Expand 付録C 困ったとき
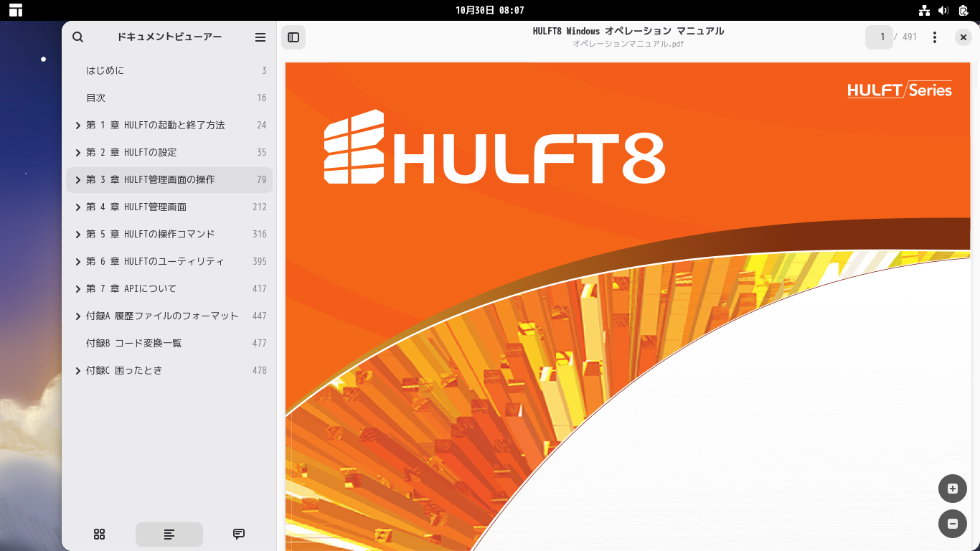Image resolution: width=980 pixels, height=551 pixels. [x=77, y=371]
